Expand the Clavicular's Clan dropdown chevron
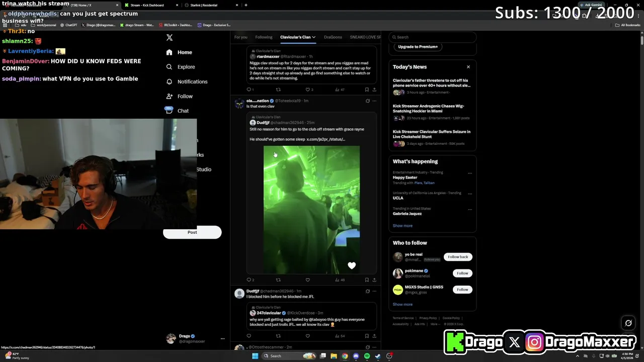Viewport: 644px width, 362px height. 314,37
